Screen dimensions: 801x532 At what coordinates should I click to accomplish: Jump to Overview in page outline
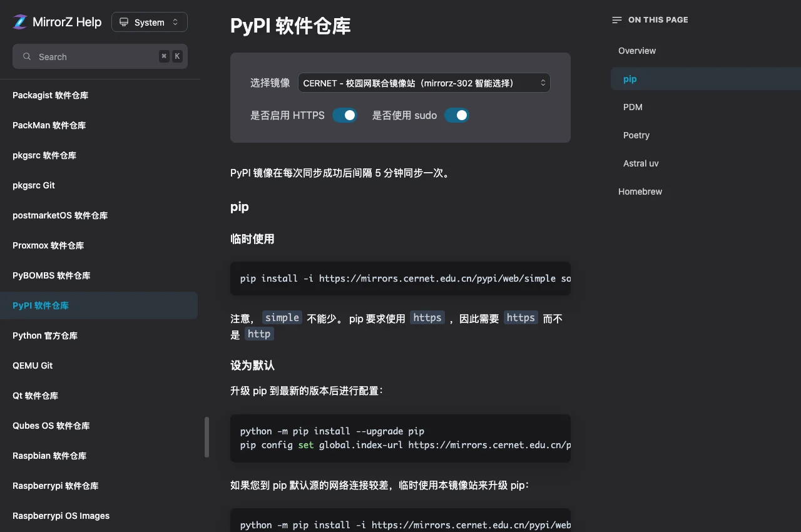637,51
